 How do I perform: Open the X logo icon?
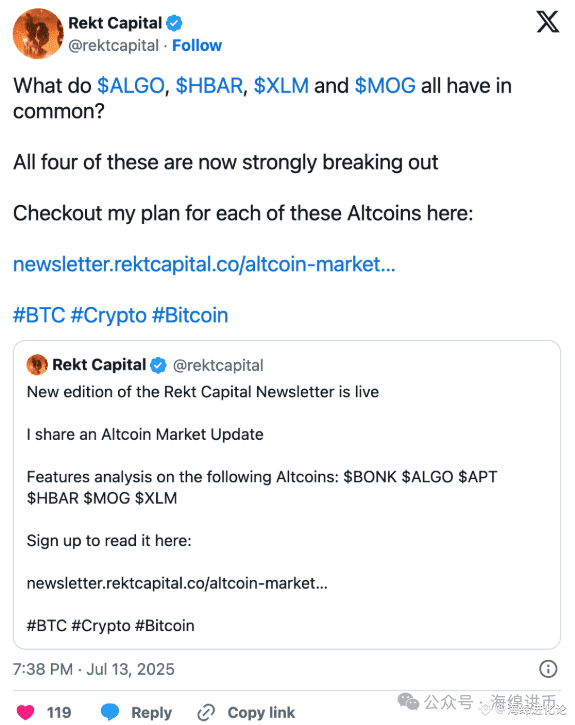(x=548, y=22)
